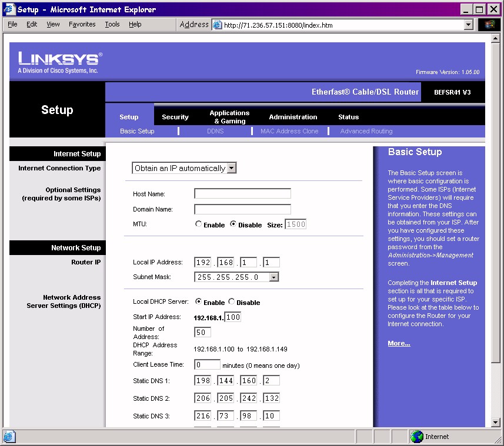
Task: Switch to the Security tab
Action: [175, 117]
